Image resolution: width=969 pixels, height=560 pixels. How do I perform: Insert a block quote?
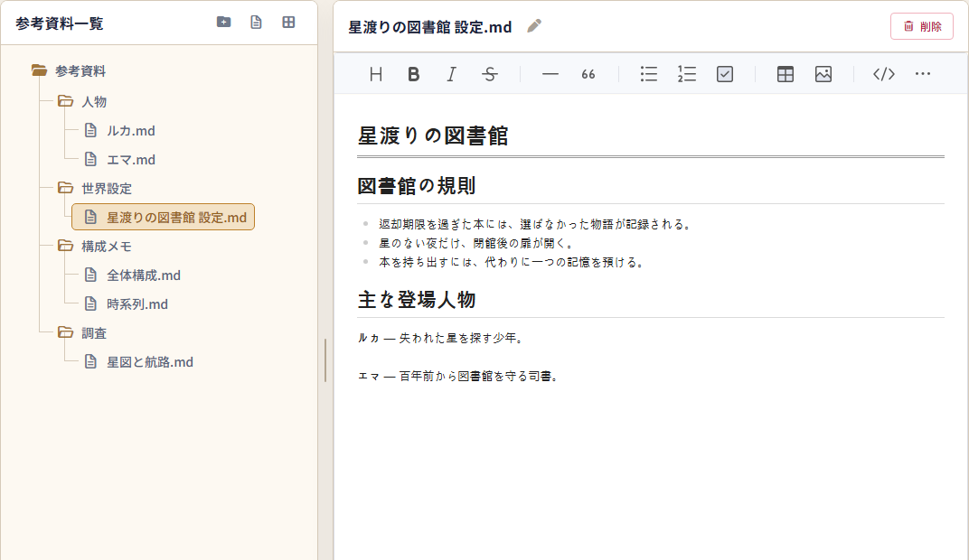point(588,74)
